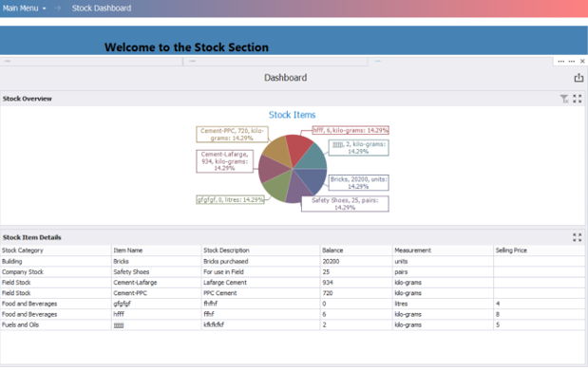This screenshot has height=370, width=588.
Task: Select the Bricks item name cell
Action: click(x=157, y=262)
